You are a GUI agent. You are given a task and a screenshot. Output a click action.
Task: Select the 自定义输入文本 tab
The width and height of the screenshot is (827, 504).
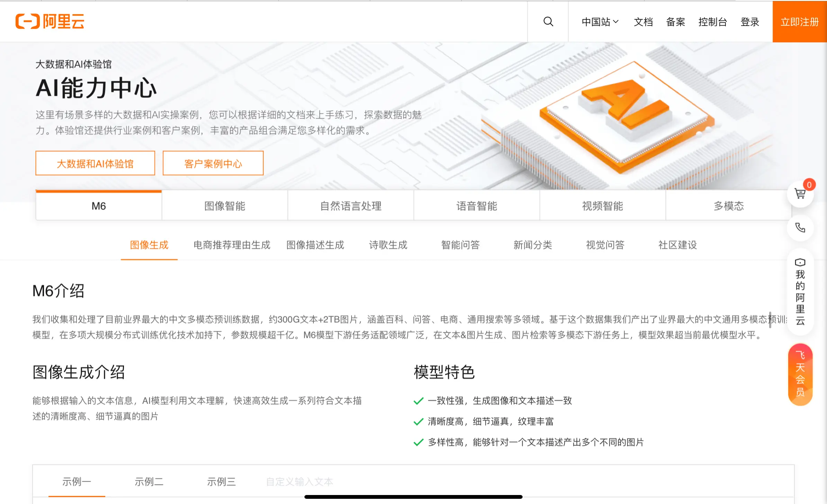click(300, 481)
